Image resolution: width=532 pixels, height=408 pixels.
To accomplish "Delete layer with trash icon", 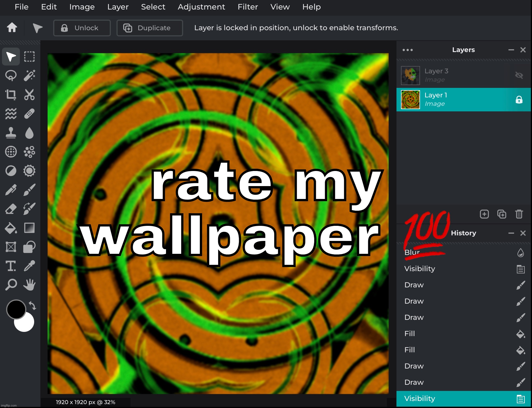I will click(519, 214).
